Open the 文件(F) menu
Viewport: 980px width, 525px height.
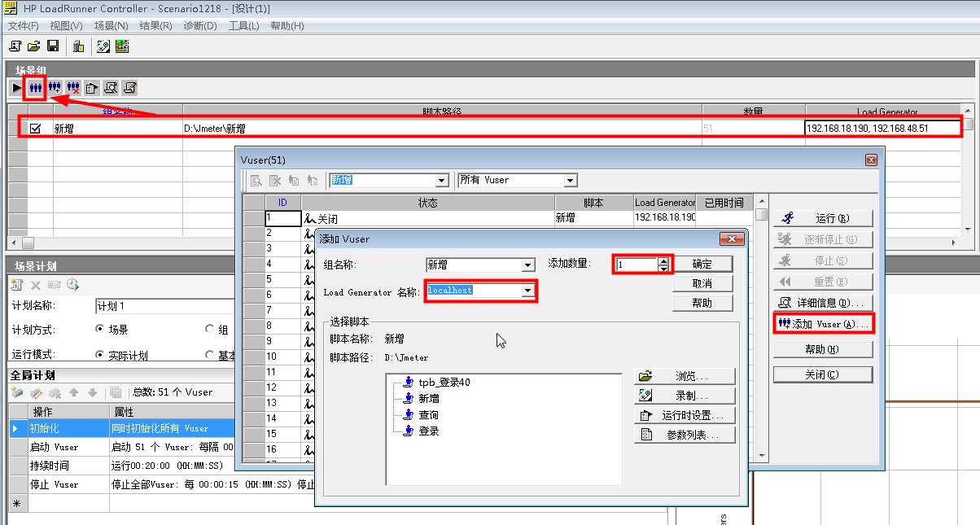coord(23,26)
